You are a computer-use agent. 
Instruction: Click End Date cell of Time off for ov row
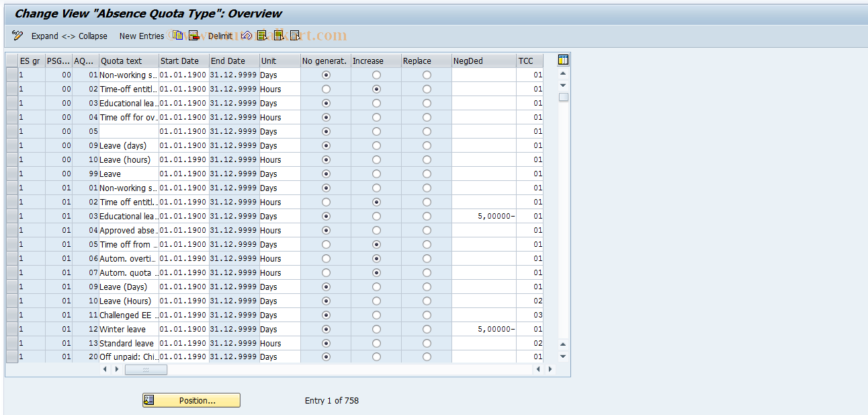234,117
